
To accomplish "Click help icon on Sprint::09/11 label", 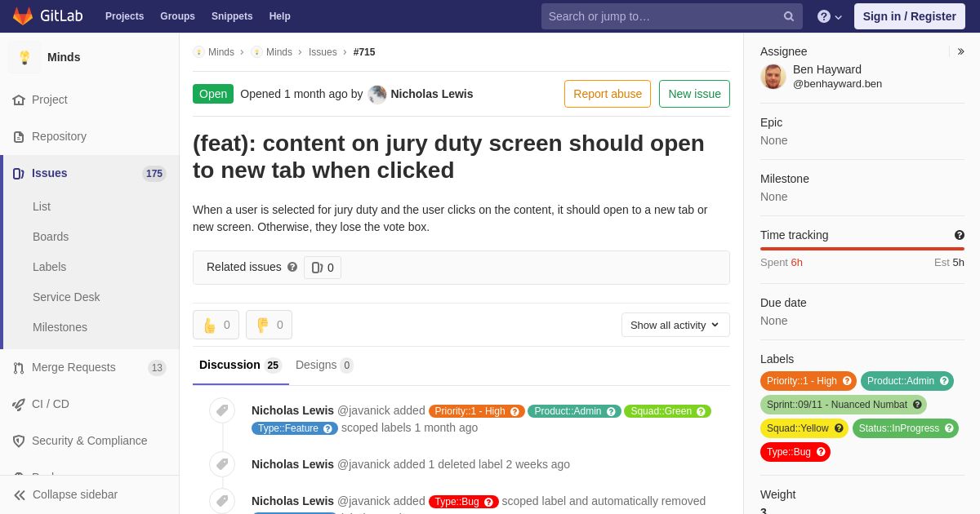I will pos(917,405).
